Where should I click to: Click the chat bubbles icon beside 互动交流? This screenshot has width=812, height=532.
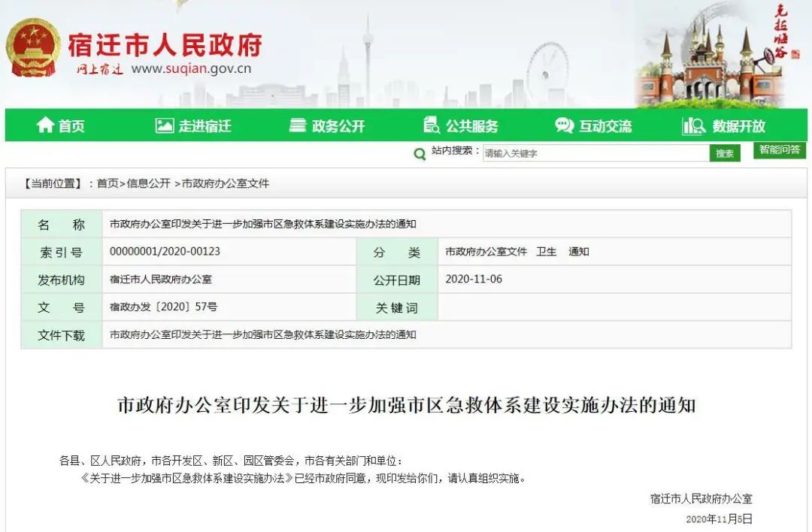click(x=565, y=125)
